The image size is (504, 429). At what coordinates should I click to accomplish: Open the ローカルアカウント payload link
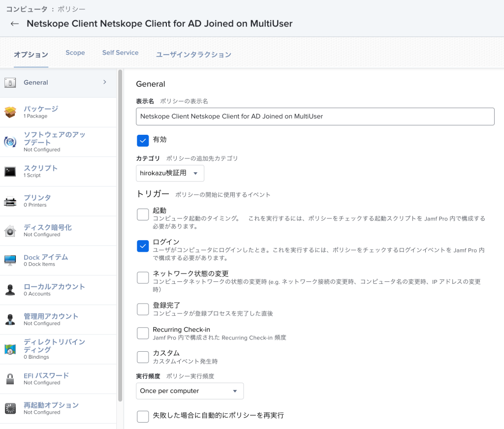point(54,287)
